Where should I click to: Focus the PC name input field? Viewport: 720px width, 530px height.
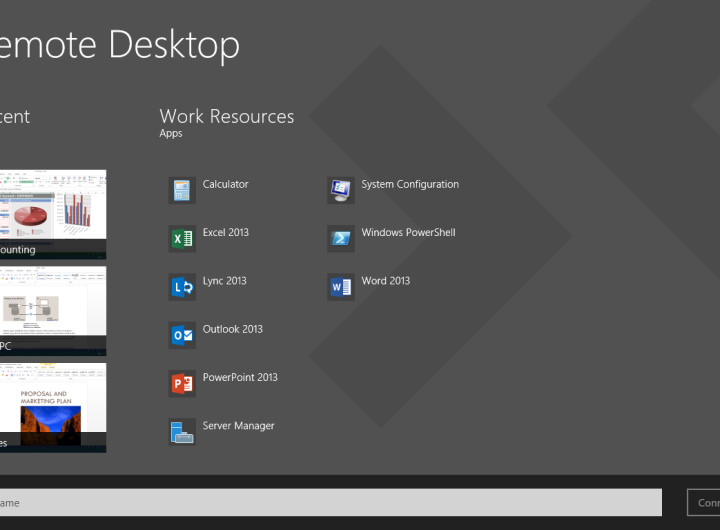(x=331, y=502)
